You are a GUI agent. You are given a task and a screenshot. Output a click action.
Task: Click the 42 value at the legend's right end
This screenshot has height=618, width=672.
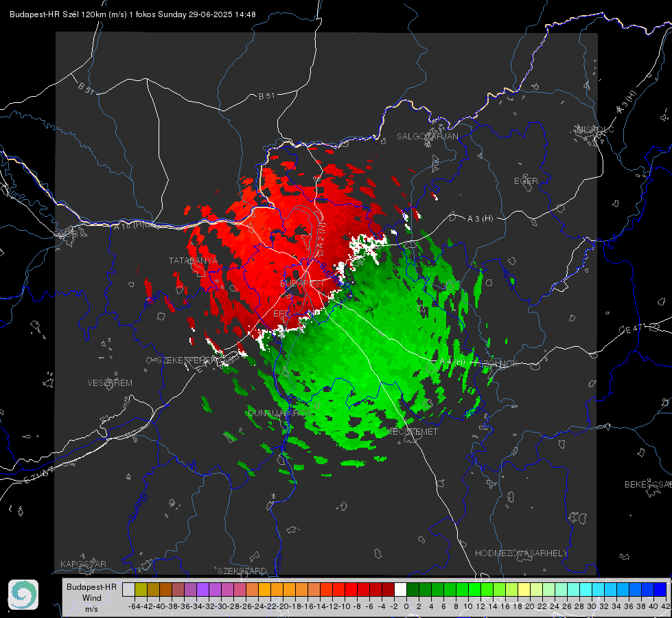666,606
